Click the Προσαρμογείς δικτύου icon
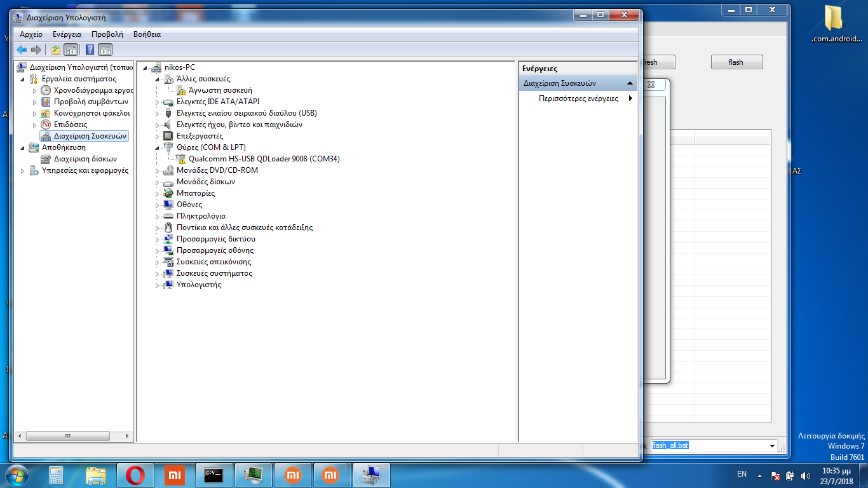Screen dimensions: 868x488 point(168,239)
